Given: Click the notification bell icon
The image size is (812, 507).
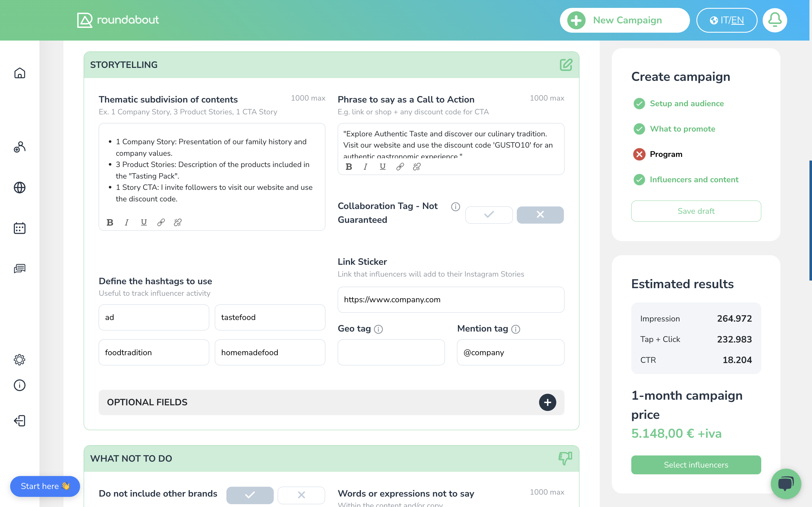Looking at the screenshot, I should point(775,20).
